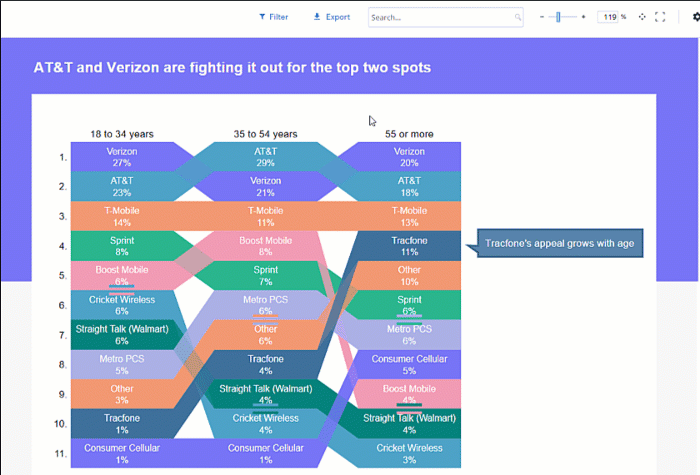This screenshot has width=700, height=475.
Task: Click the zoom out minus icon
Action: (x=544, y=17)
